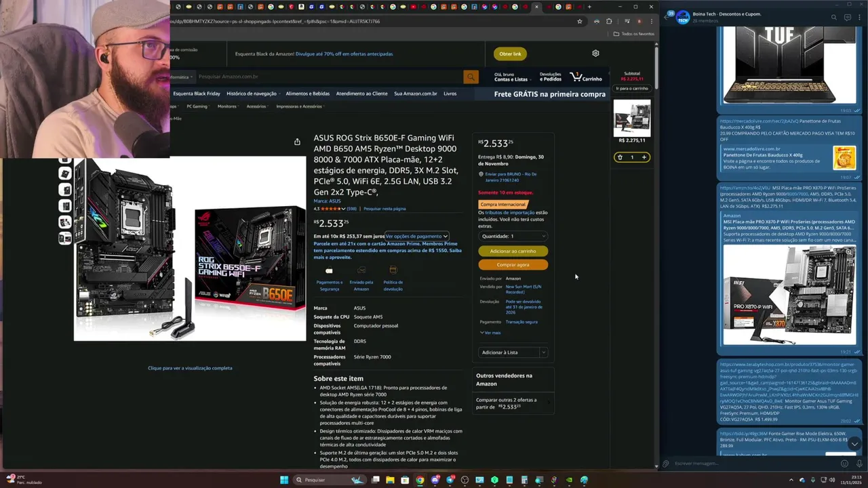Open the Monitores category dropdown
Image resolution: width=868 pixels, height=488 pixels.
click(x=228, y=106)
